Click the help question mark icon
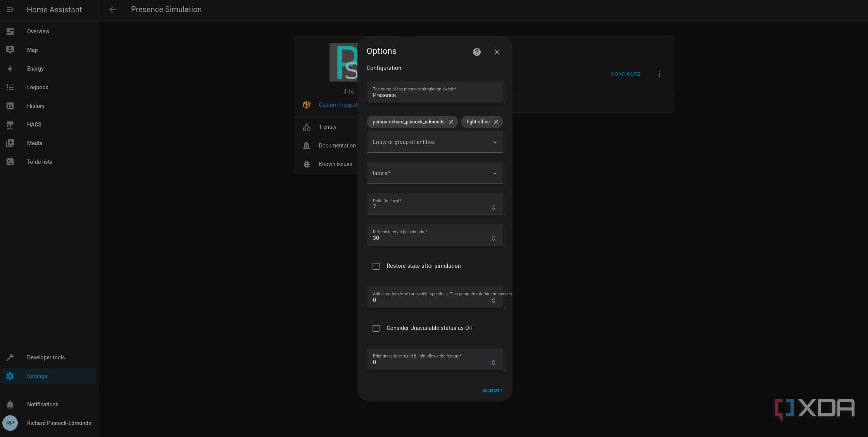Image resolution: width=868 pixels, height=437 pixels. pos(476,52)
